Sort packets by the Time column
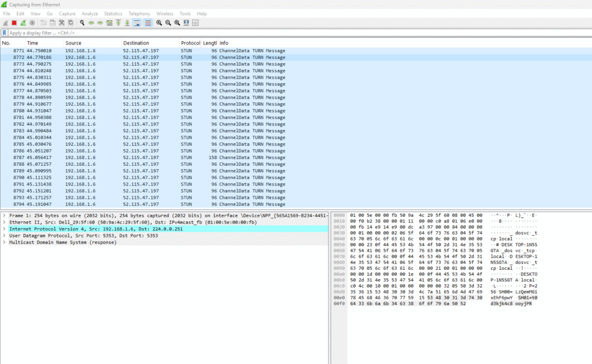The width and height of the screenshot is (592, 364). tap(32, 43)
